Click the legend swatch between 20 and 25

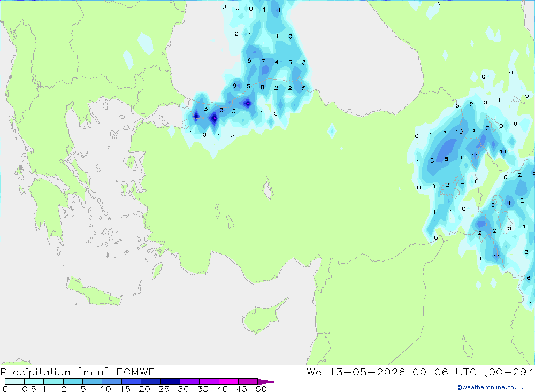[x=151, y=381]
